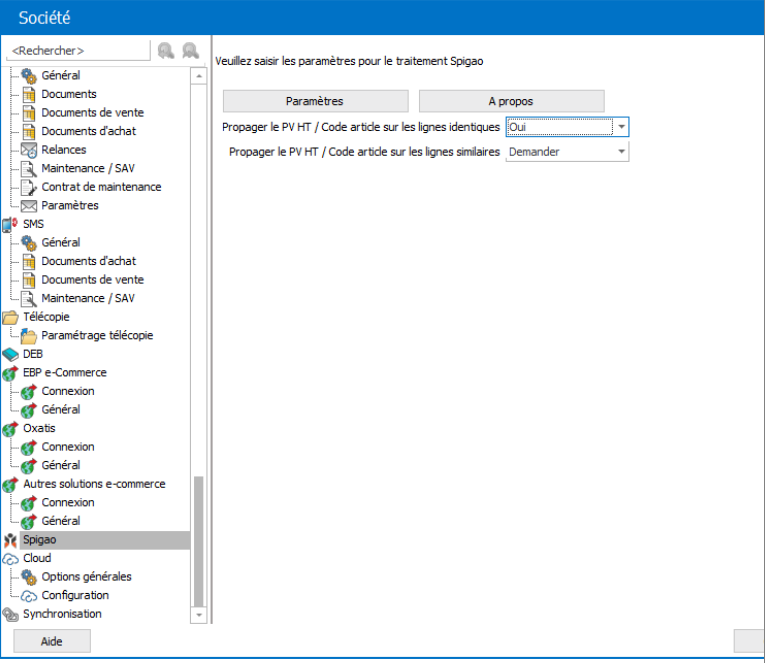Select Général under EBP e-Commerce
Viewport: 765px width, 663px height.
tap(60, 409)
